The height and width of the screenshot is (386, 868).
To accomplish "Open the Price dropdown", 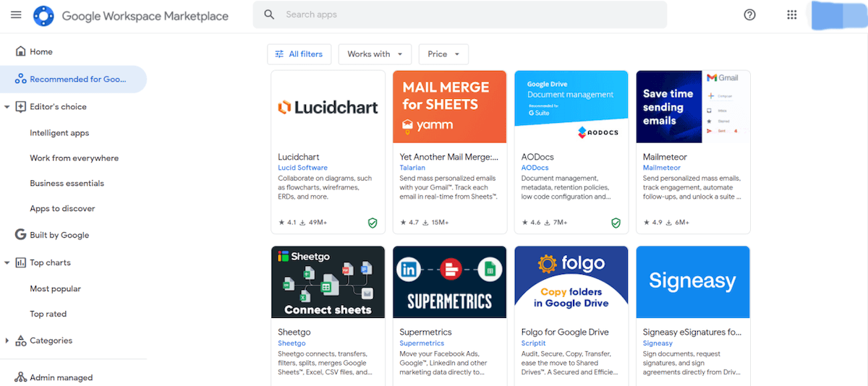I will [443, 54].
